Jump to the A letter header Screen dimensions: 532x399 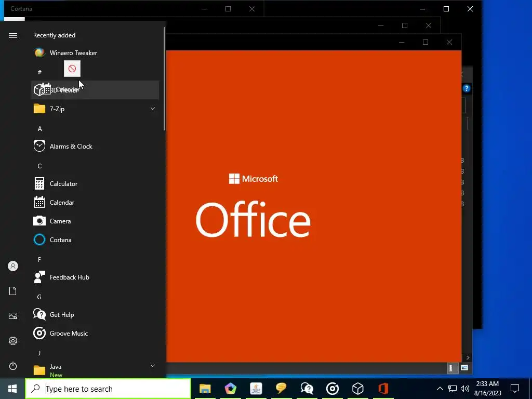click(x=39, y=129)
